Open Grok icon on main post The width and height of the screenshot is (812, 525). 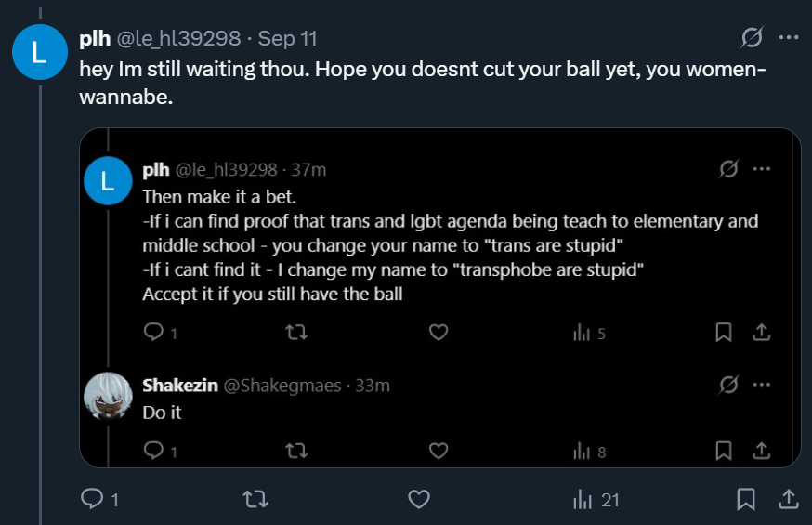point(752,38)
